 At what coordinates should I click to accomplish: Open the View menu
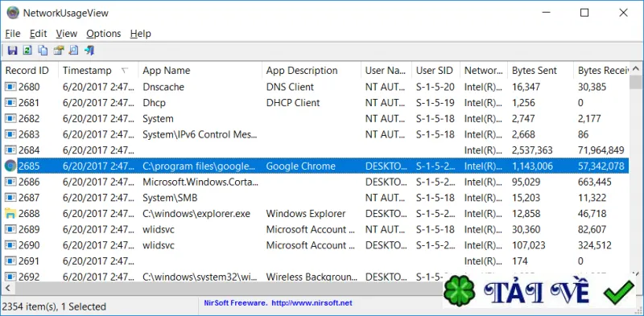(x=67, y=34)
